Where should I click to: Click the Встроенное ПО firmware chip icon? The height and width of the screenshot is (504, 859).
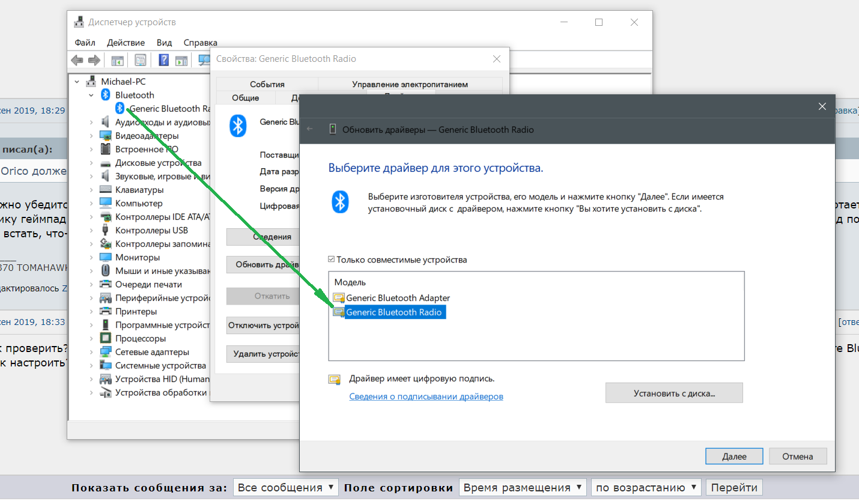click(106, 149)
